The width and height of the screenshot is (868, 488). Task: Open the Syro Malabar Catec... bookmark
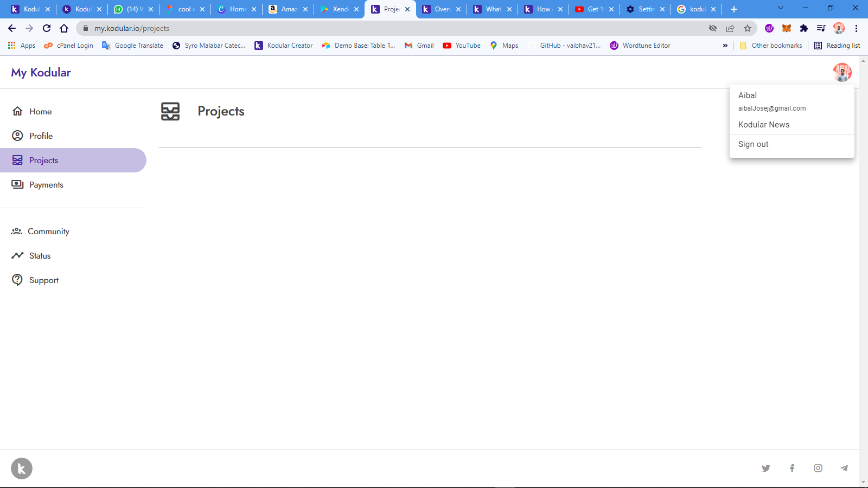(209, 46)
